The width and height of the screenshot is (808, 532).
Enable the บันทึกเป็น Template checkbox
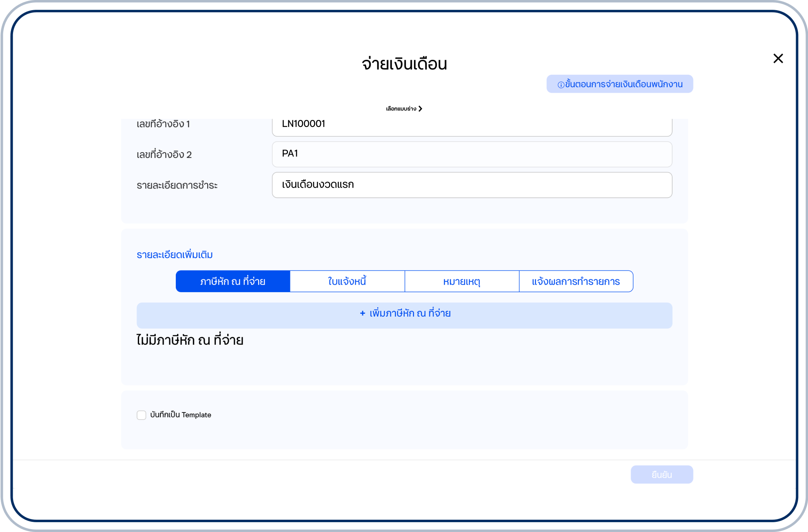pyautogui.click(x=142, y=415)
